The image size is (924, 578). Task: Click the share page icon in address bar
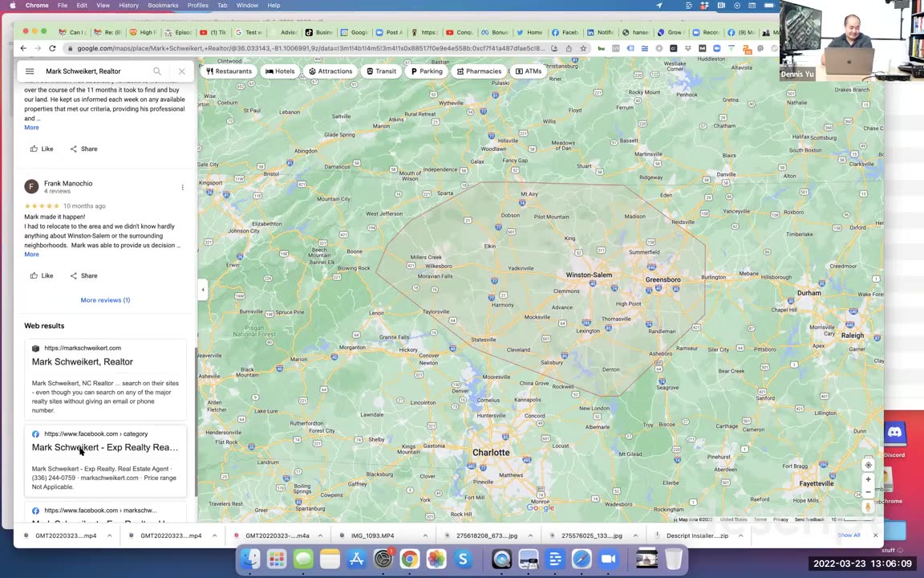click(569, 48)
